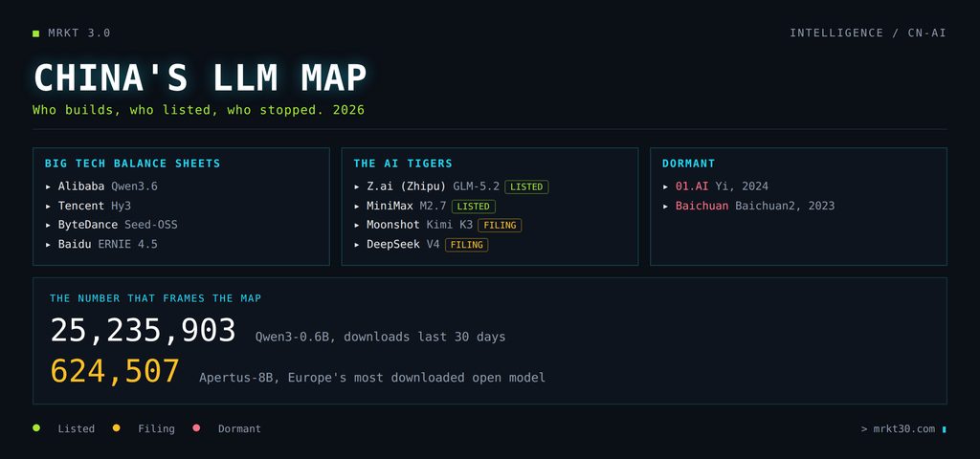Click the MRKT 3.0 brand label
Image resolution: width=980 pixels, height=459 pixels.
(79, 33)
